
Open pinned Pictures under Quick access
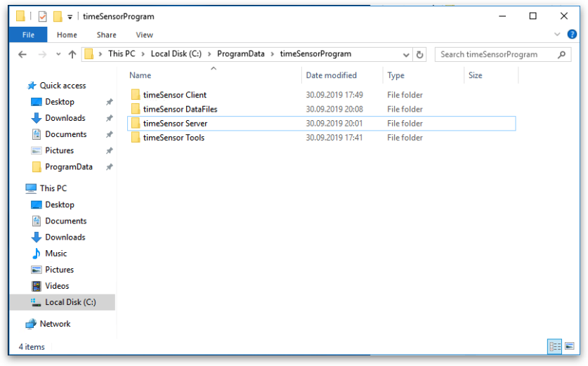point(59,150)
